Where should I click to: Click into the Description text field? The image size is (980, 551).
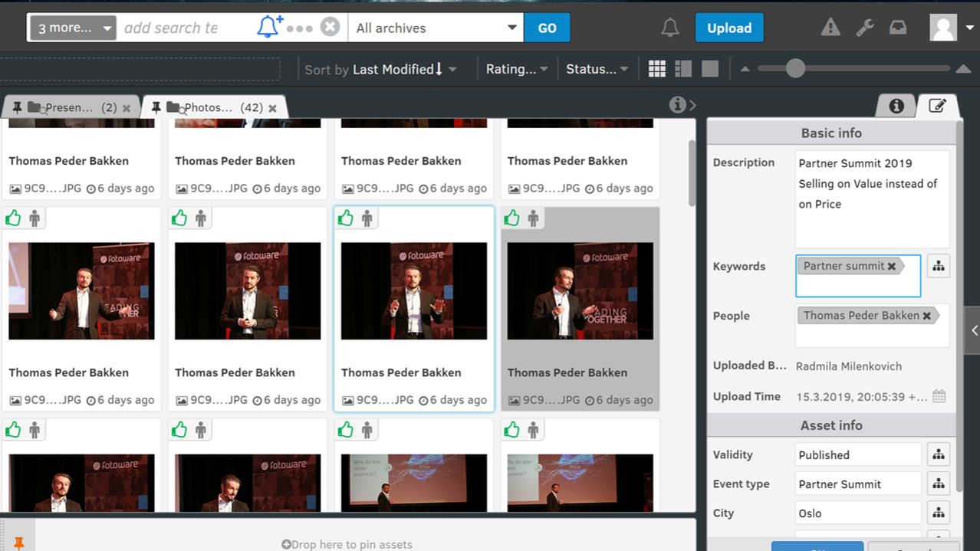click(x=873, y=198)
